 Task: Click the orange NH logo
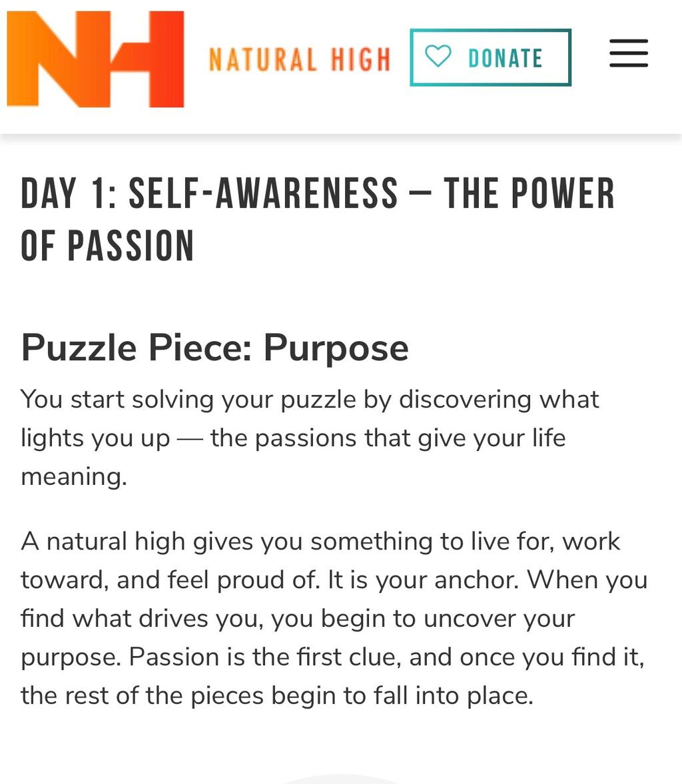click(95, 59)
